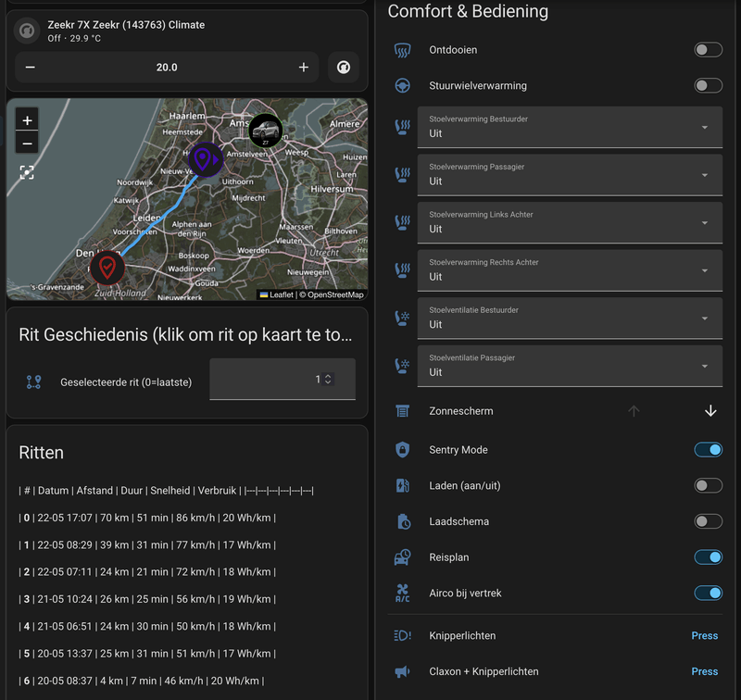Click the Claxon megaphone icon

(x=402, y=671)
